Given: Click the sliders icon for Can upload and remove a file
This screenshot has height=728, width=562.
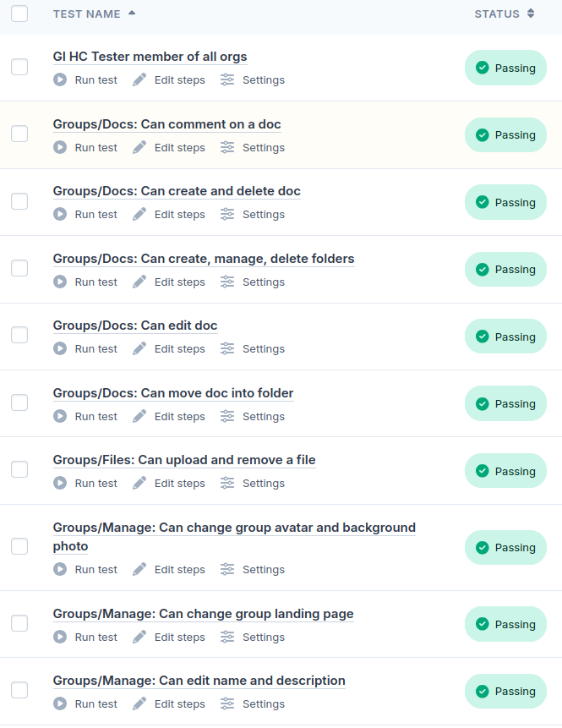Looking at the screenshot, I should point(227,483).
